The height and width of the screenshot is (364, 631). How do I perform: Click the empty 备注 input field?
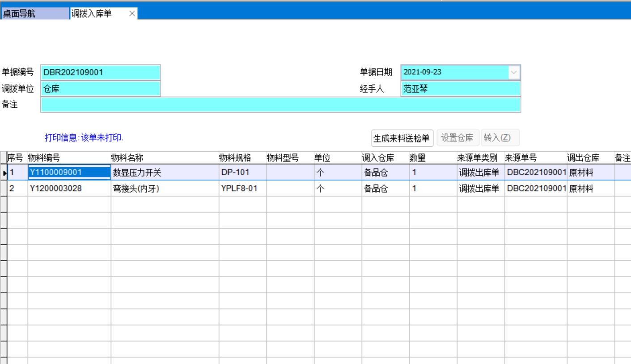[x=280, y=105]
